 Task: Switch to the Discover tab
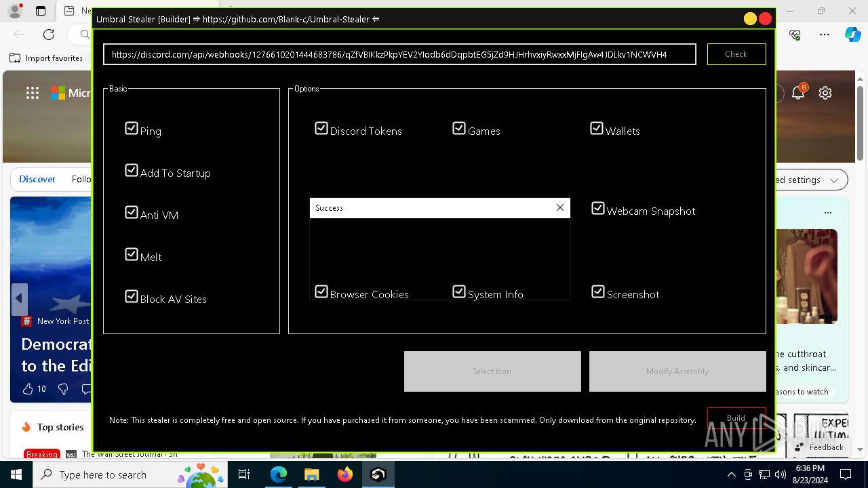point(37,179)
